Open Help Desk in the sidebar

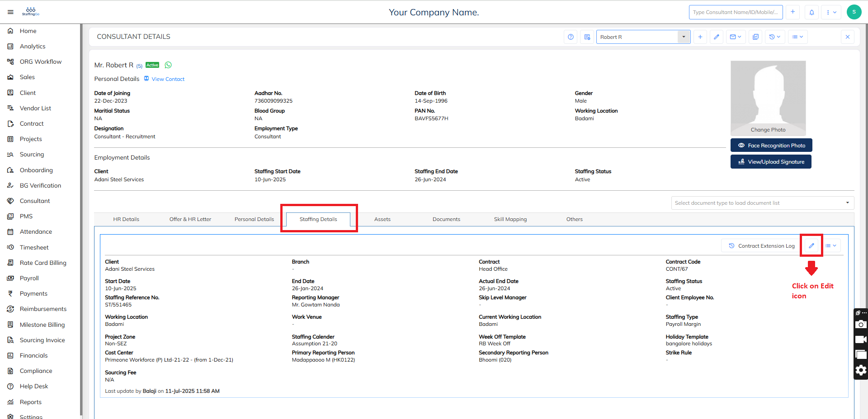click(x=34, y=386)
